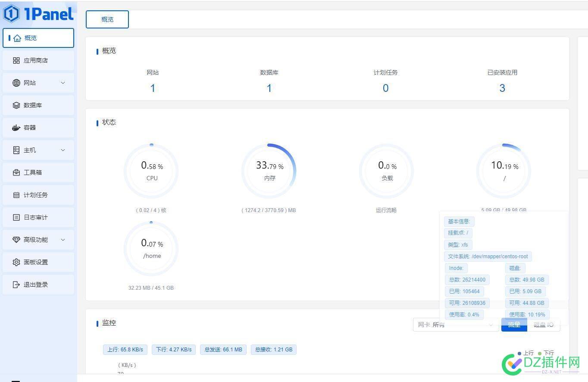Screen dimensions: 588x382
Task: Click the 运行流畅 load status text
Action: point(386,210)
